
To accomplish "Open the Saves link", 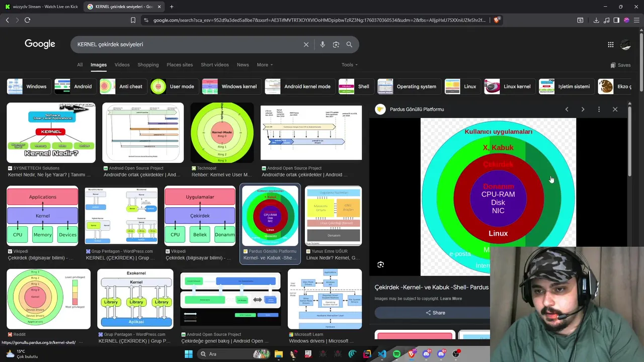I will pos(620,65).
